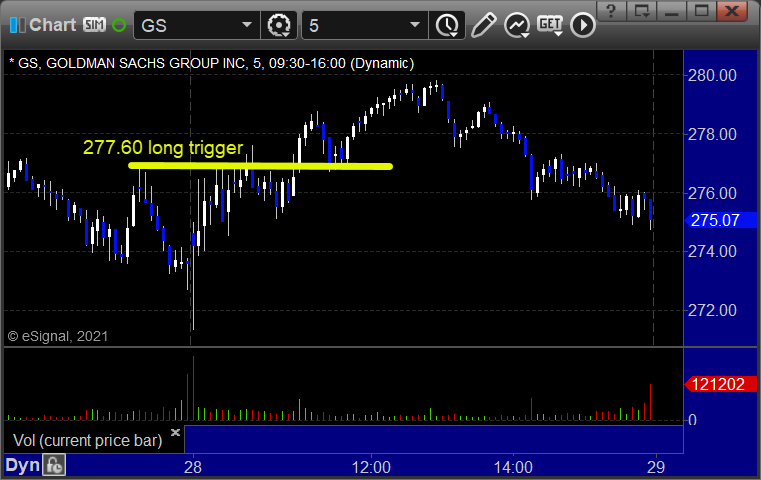Toggle the SIM mode badge
Screen dimensions: 761x480
point(94,25)
